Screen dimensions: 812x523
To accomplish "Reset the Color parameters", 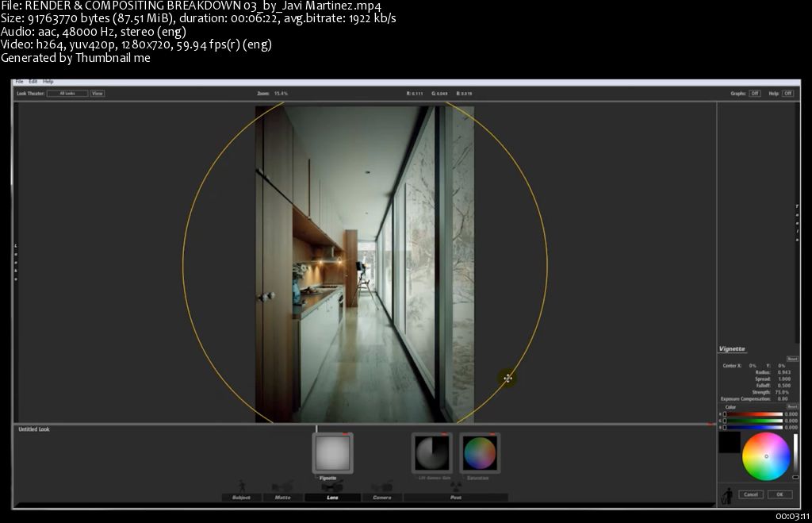I will (x=792, y=406).
